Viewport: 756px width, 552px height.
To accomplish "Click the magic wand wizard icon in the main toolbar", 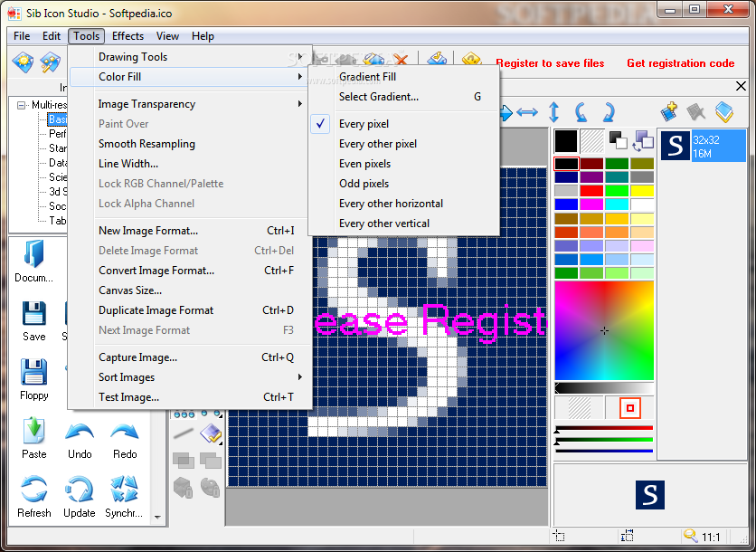I will [50, 62].
